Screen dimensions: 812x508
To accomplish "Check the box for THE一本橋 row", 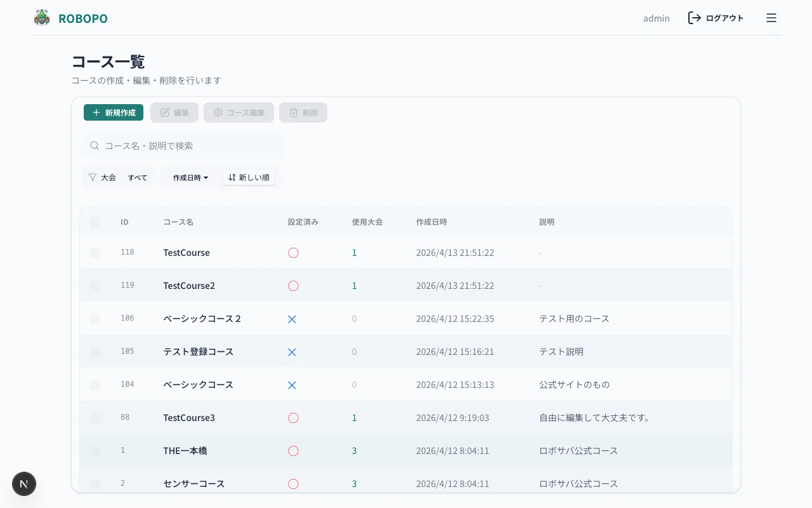I will [x=95, y=451].
